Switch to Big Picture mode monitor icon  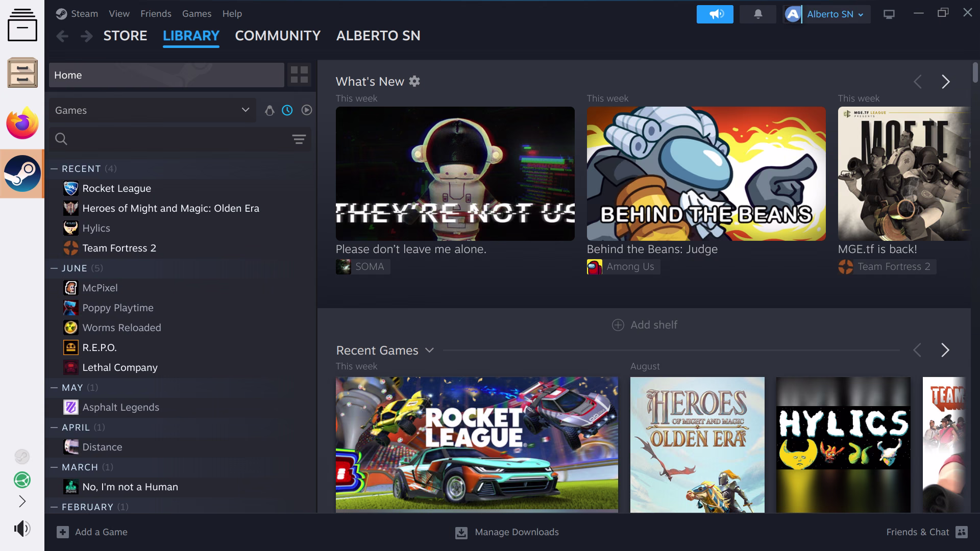(889, 14)
